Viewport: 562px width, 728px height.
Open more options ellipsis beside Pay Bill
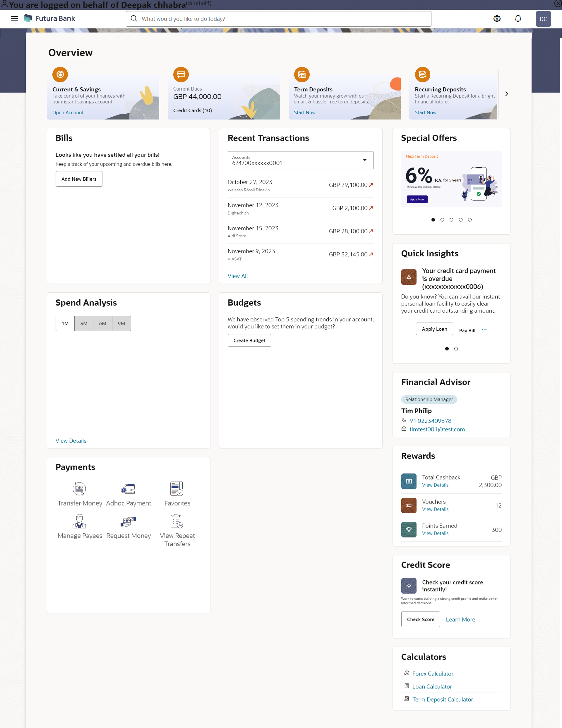(x=484, y=330)
